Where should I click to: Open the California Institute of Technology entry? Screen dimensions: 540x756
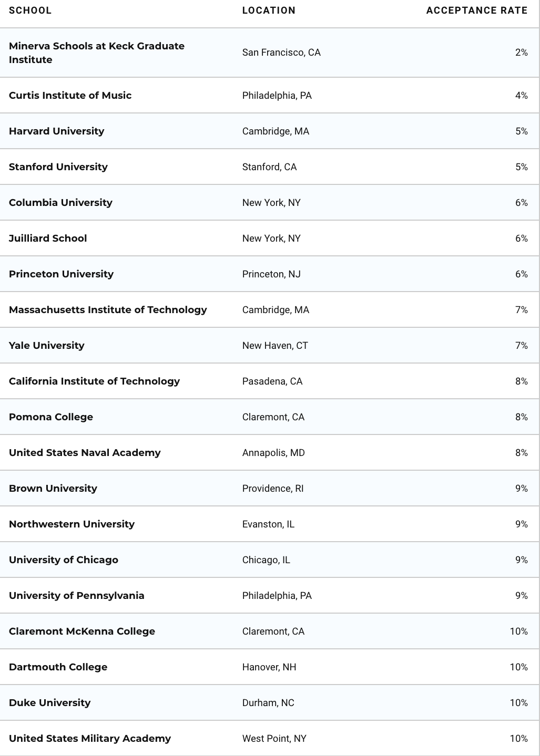click(94, 381)
